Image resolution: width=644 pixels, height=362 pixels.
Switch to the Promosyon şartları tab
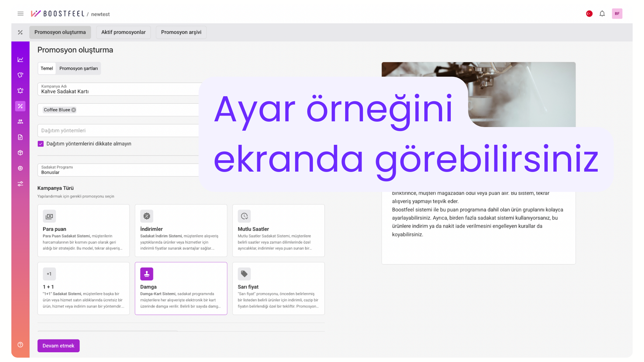click(x=78, y=68)
